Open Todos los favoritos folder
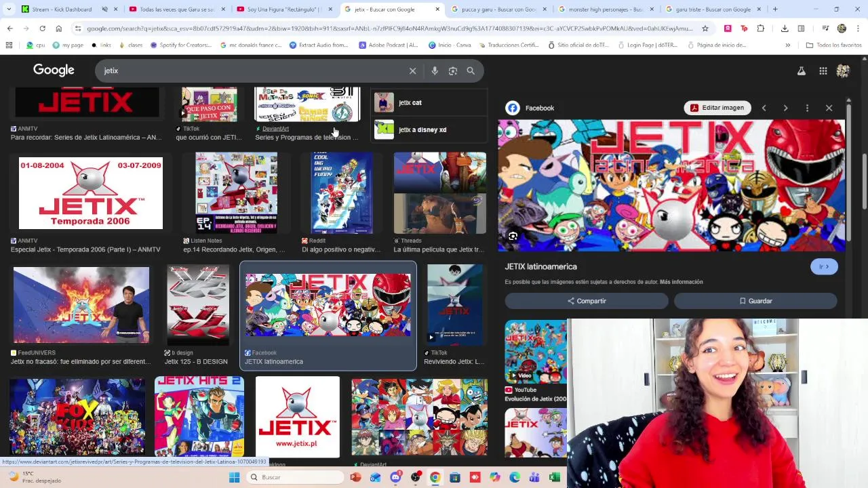Screen dimensions: 868x488 coord(834,45)
